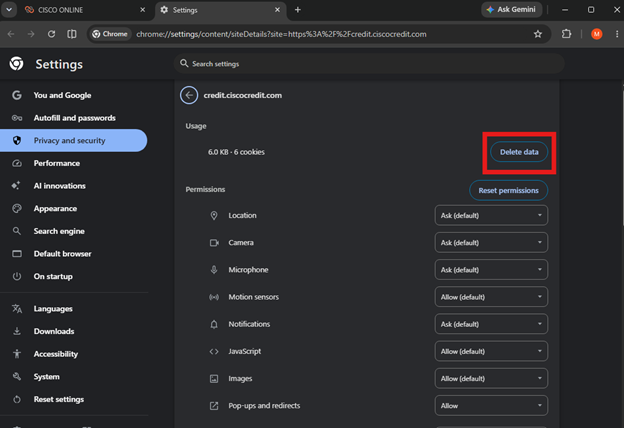Open System settings

74,377
